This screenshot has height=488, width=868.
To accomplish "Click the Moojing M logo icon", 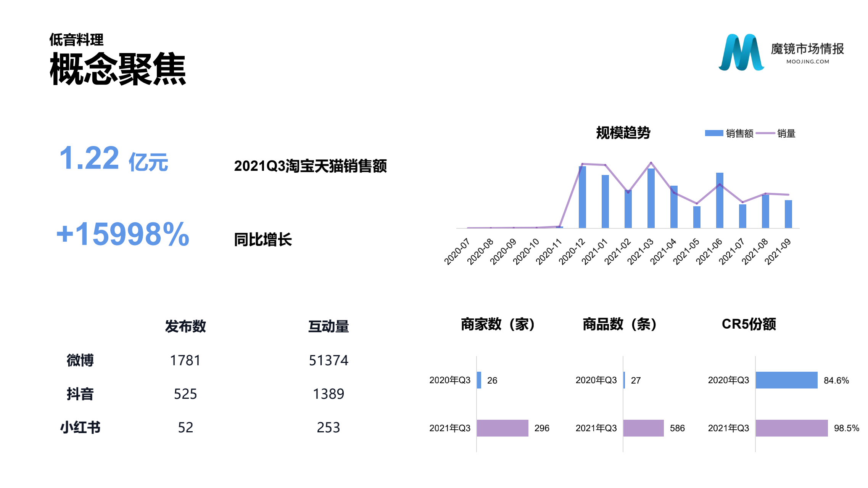I will (x=741, y=53).
